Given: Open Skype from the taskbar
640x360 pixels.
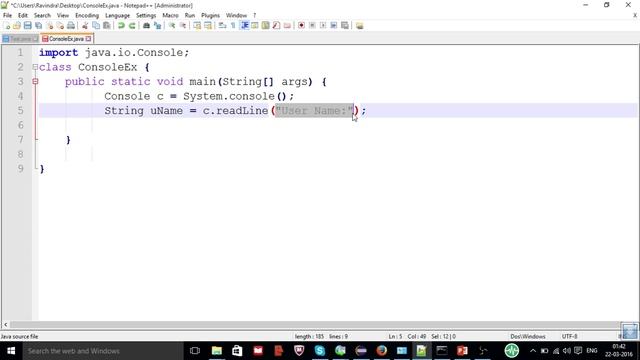Looking at the screenshot, I should pyautogui.click(x=320, y=351).
